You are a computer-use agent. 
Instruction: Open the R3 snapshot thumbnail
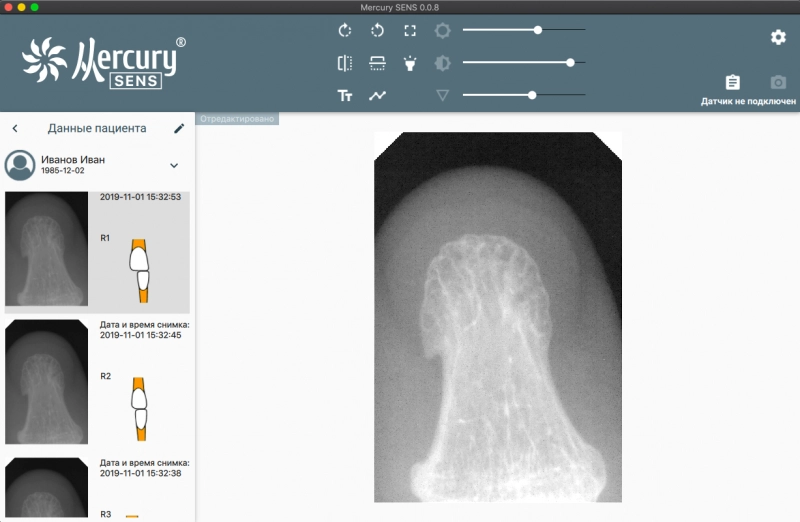click(46, 489)
